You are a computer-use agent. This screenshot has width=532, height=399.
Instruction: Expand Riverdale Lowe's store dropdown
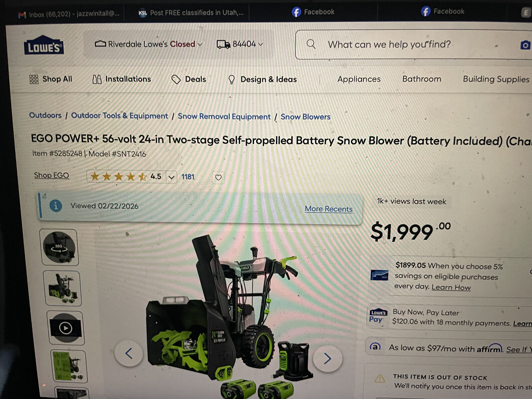[149, 44]
